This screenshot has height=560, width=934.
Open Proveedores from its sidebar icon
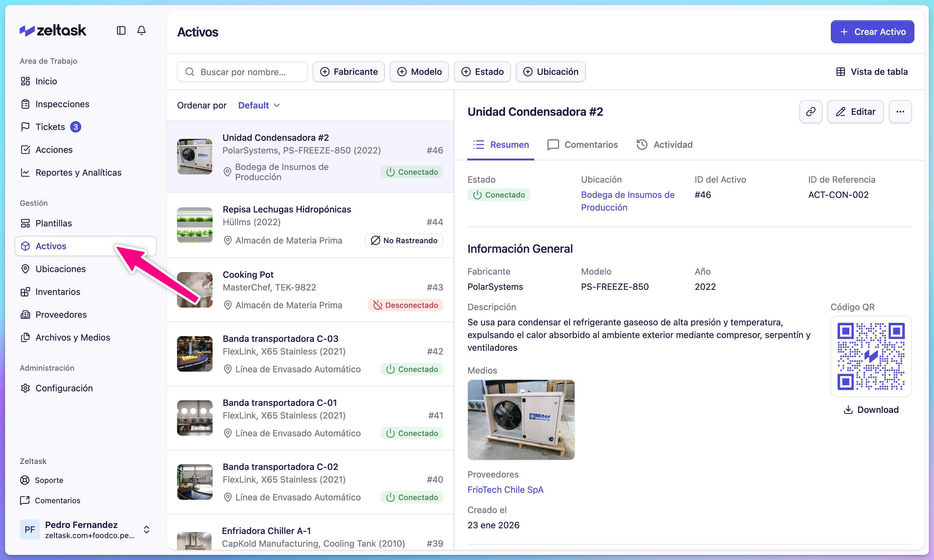[25, 314]
